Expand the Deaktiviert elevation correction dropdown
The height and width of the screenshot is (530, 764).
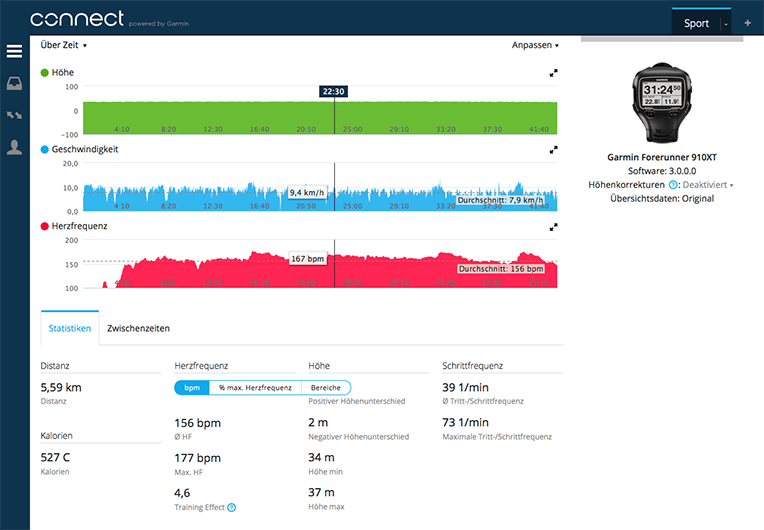click(708, 185)
